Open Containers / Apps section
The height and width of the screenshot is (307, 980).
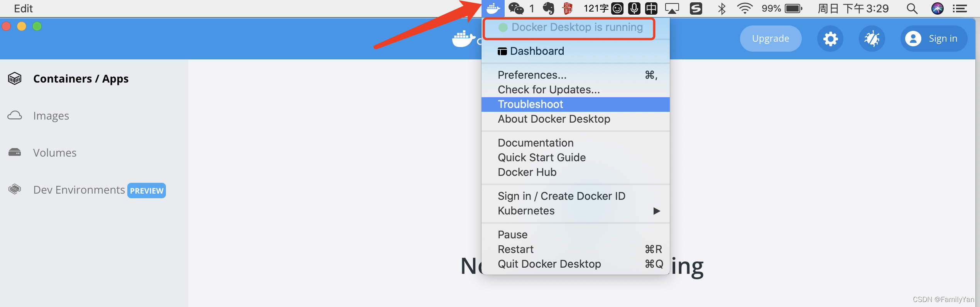coord(81,79)
